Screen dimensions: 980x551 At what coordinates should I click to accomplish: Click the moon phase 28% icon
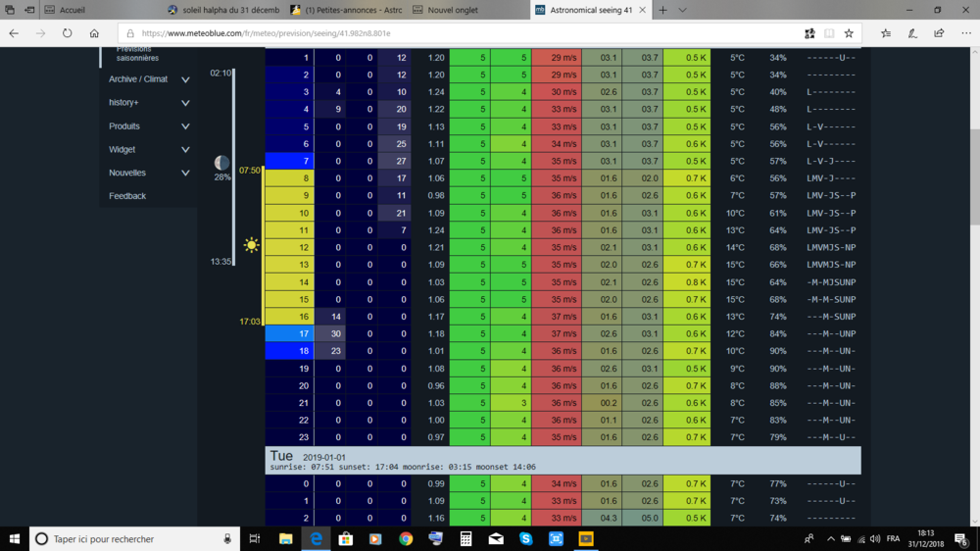point(221,163)
